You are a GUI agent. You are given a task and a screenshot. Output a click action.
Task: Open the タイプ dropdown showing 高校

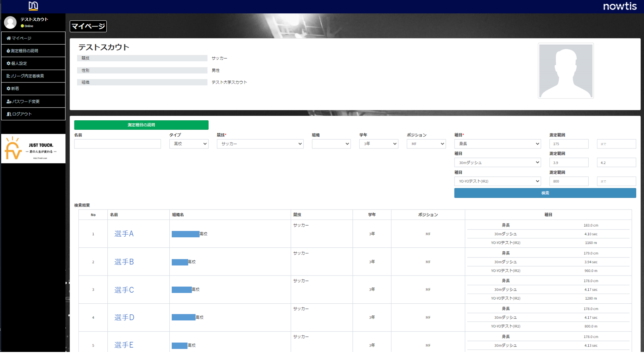click(x=189, y=144)
